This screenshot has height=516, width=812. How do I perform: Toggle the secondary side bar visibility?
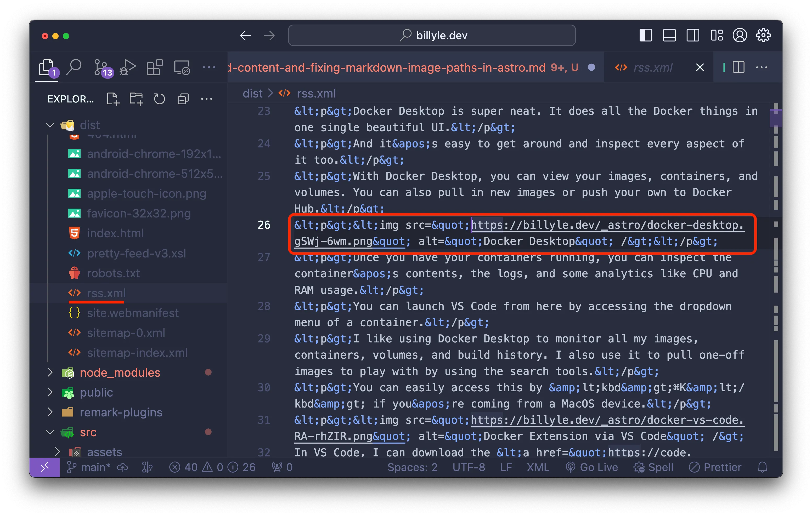[693, 35]
